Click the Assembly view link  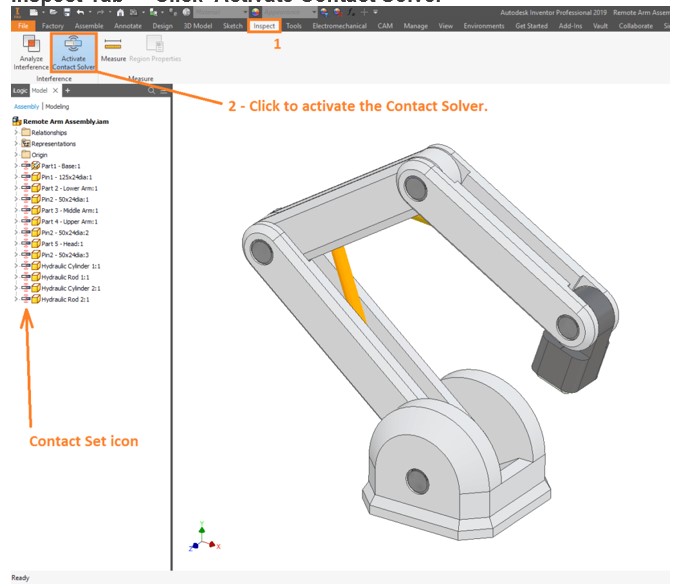pos(26,105)
